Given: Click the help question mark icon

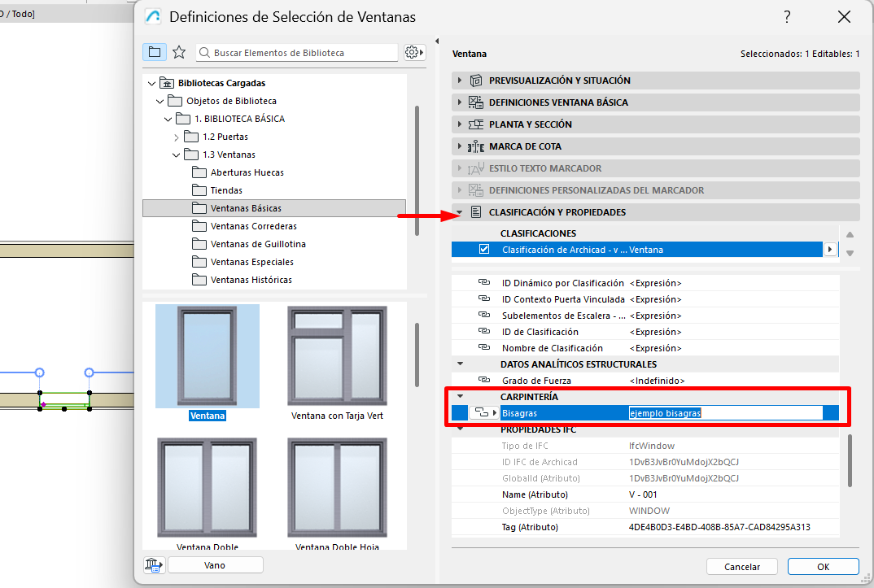Looking at the screenshot, I should point(787,17).
